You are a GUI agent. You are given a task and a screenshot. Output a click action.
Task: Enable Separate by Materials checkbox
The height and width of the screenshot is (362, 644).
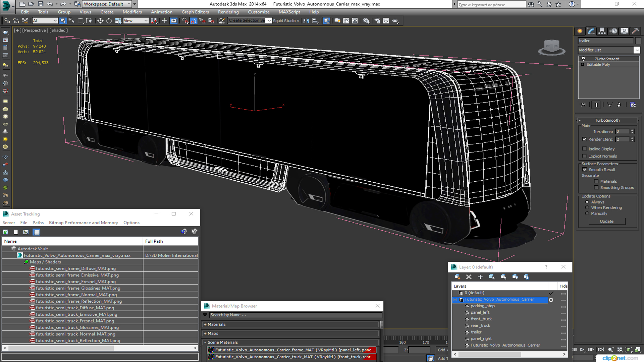pyautogui.click(x=596, y=181)
